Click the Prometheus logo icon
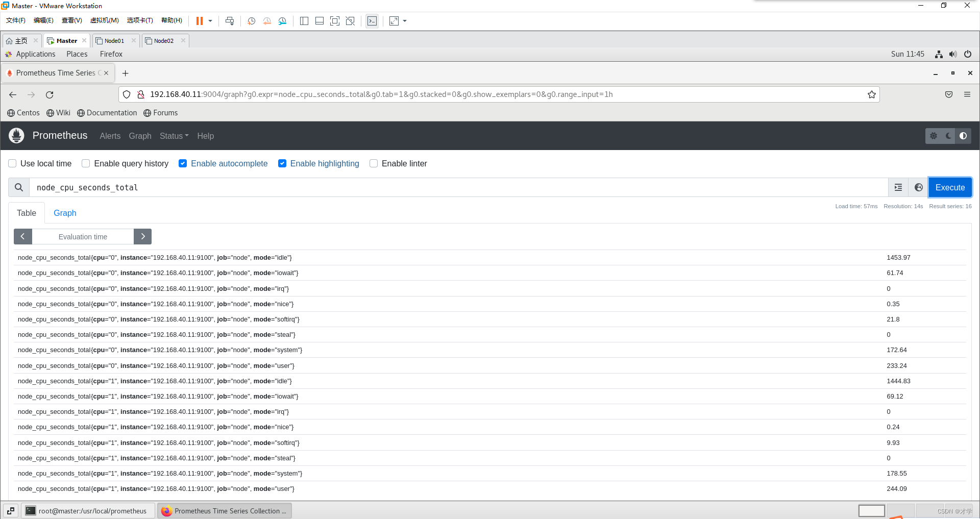 pyautogui.click(x=16, y=136)
